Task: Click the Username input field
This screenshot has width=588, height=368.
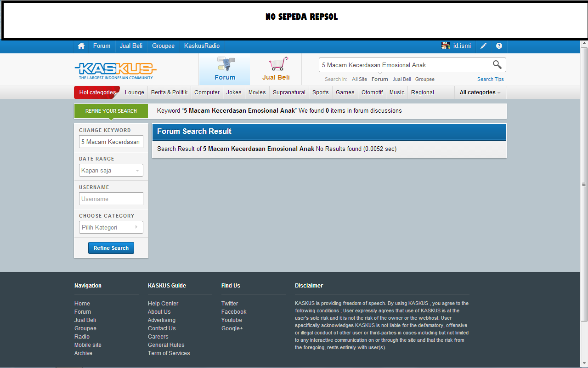Action: [x=111, y=199]
